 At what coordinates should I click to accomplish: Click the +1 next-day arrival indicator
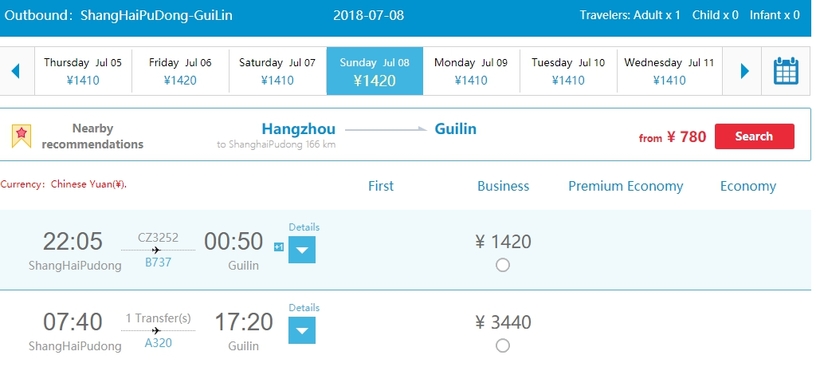click(279, 247)
